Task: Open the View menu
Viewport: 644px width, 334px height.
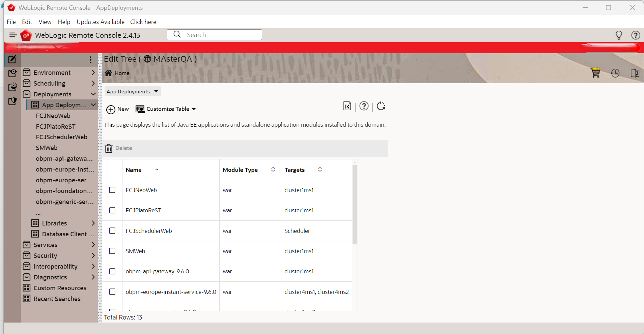Action: (x=45, y=22)
